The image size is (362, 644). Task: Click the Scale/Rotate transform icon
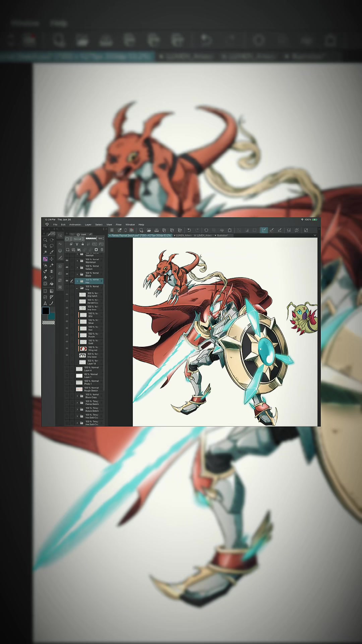point(230,230)
